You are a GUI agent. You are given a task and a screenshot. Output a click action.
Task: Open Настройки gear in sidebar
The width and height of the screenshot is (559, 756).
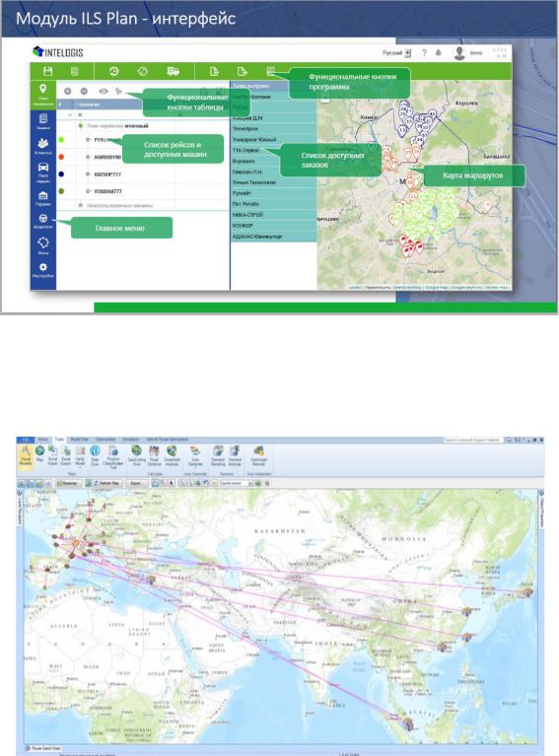(x=43, y=270)
